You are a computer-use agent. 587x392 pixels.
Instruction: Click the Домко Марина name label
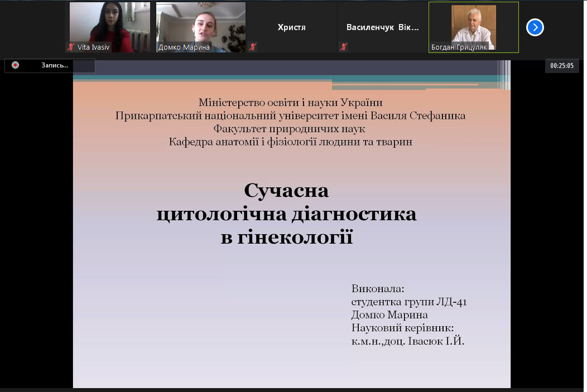[184, 47]
